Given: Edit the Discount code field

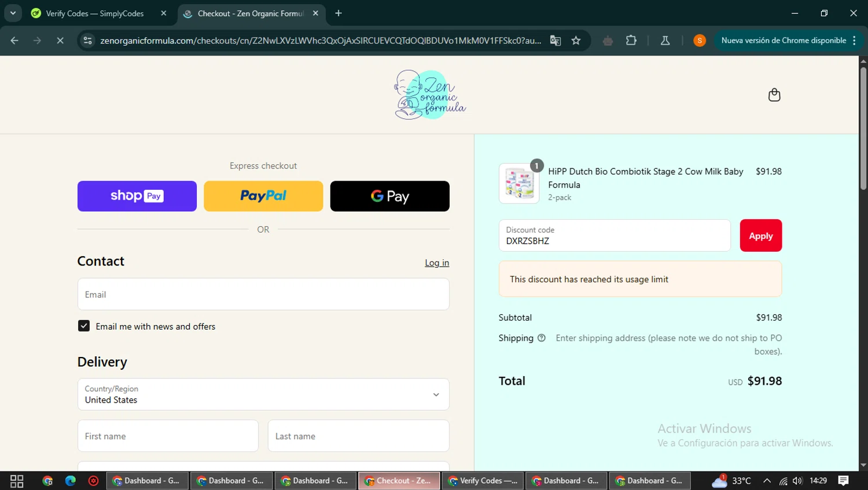Looking at the screenshot, I should point(615,235).
